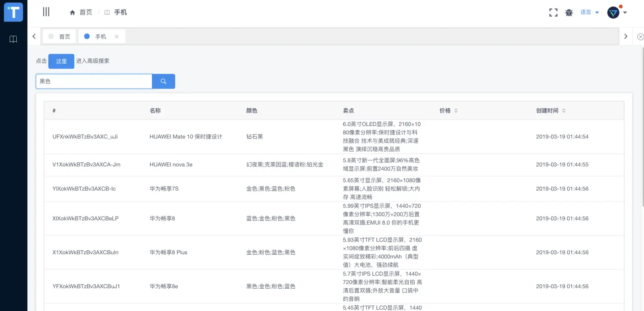Screen dimensions: 644x311
Task: Go to 首页 in the breadcrumb
Action: pyautogui.click(x=86, y=12)
